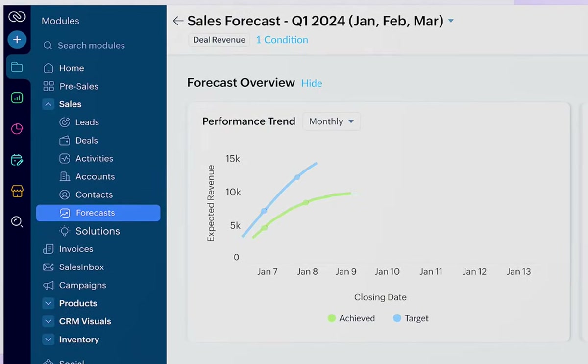Select Accounts in the sidebar

click(x=95, y=177)
